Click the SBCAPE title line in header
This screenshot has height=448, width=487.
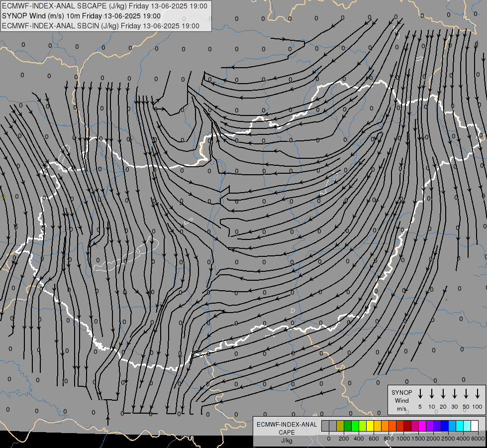click(104, 6)
